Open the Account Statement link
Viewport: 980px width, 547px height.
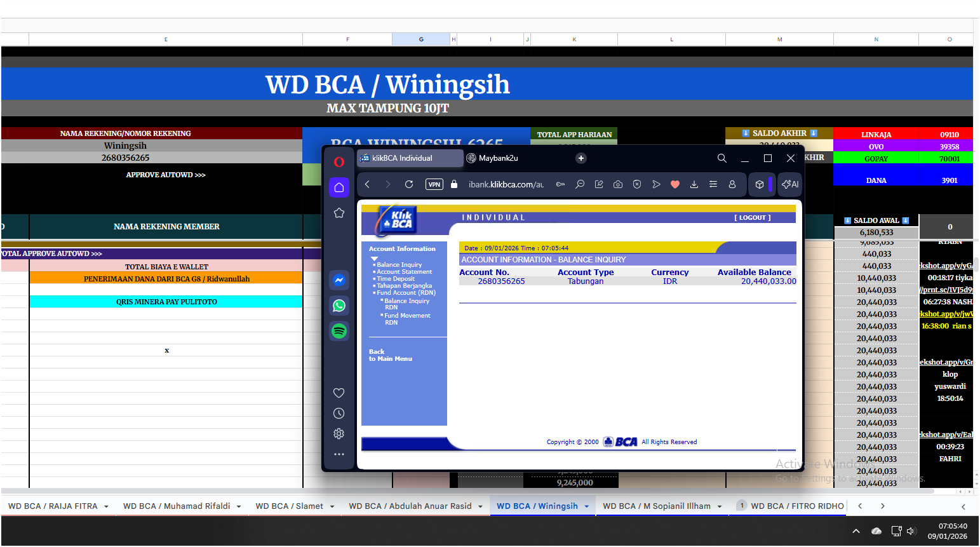tap(405, 272)
